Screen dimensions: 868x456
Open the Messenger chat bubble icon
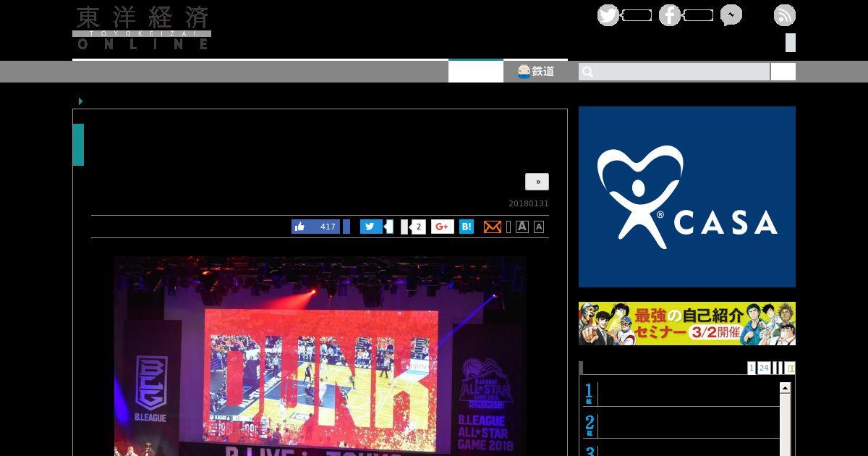(731, 15)
